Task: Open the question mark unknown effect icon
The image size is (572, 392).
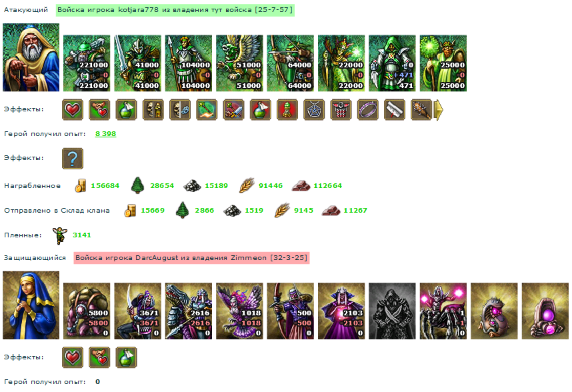Action: point(73,158)
